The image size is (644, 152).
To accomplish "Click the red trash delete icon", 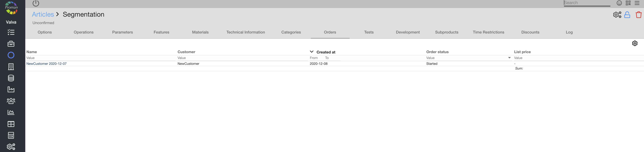I will click(x=638, y=15).
